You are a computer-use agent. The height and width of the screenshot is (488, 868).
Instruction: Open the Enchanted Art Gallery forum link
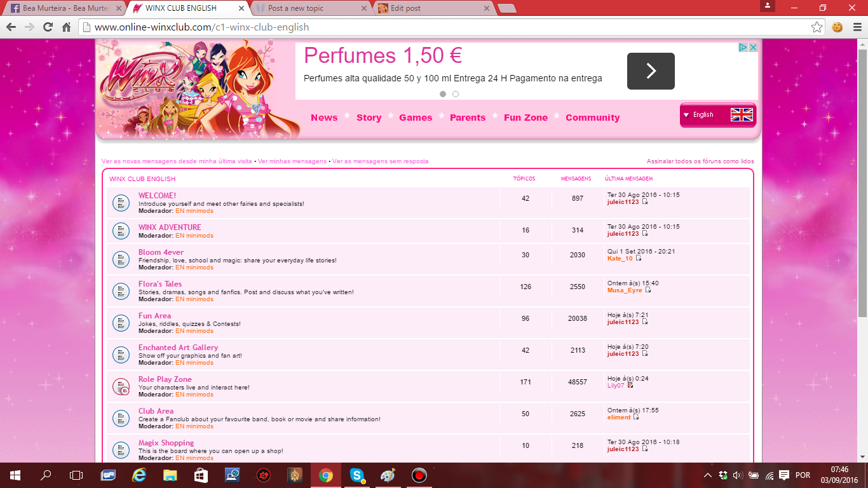179,348
